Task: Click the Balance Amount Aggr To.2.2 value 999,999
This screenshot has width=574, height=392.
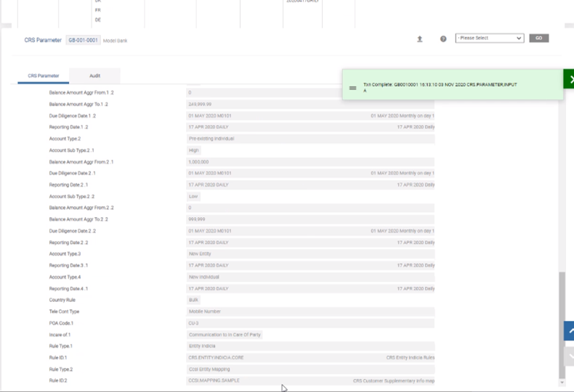Action: coord(310,219)
